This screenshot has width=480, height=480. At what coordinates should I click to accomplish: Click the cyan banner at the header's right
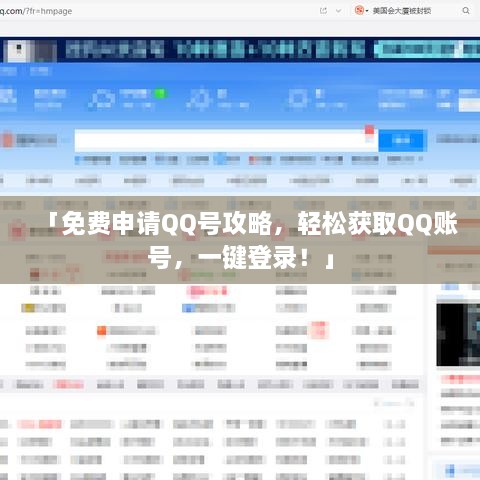click(427, 49)
